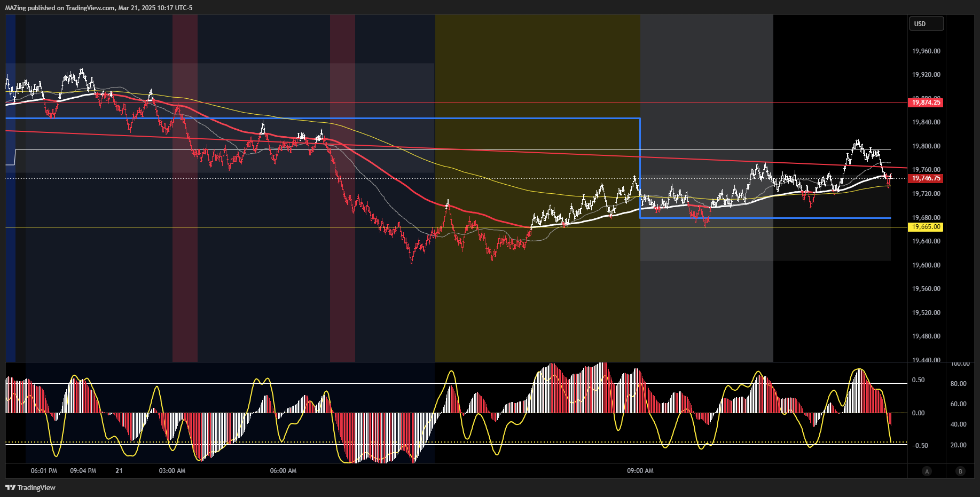Image resolution: width=980 pixels, height=497 pixels.
Task: Click the 03:00 AM time label
Action: click(172, 471)
